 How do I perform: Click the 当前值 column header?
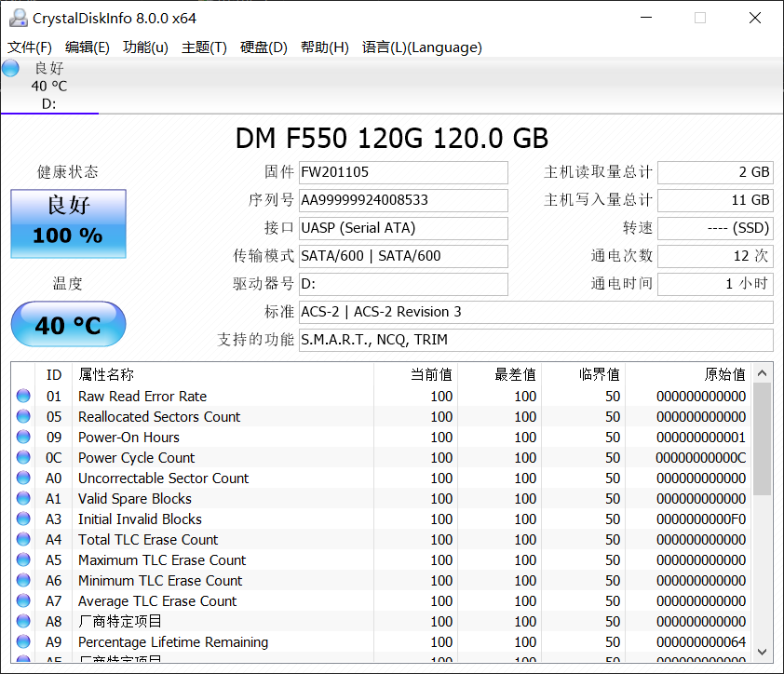point(416,374)
